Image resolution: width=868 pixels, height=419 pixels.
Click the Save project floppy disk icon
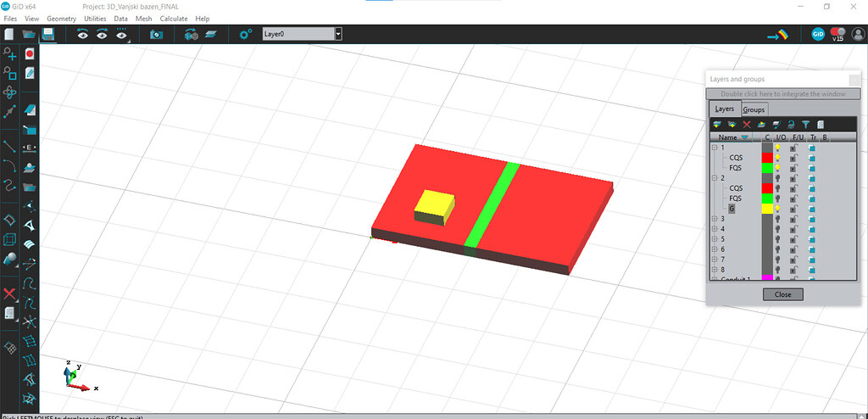(x=49, y=34)
